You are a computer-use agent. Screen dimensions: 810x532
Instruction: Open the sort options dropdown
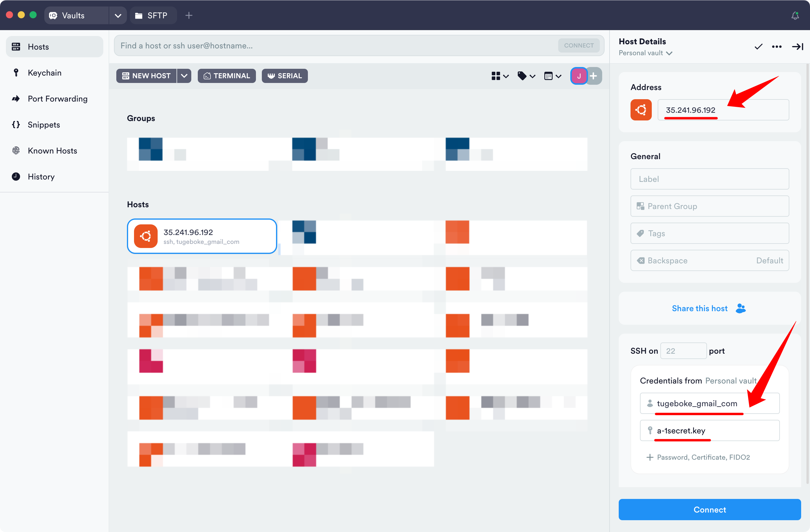click(553, 76)
